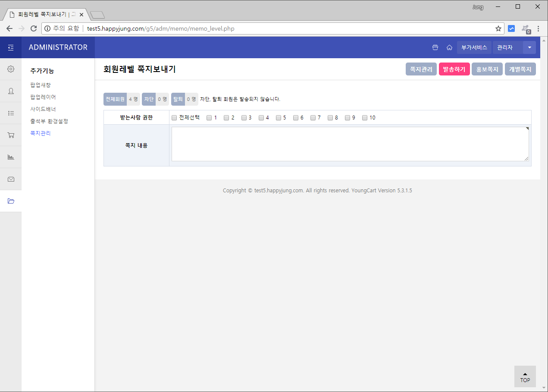Open the board list icon in sidebar
Screen dimensions: 548x392
[x=10, y=113]
